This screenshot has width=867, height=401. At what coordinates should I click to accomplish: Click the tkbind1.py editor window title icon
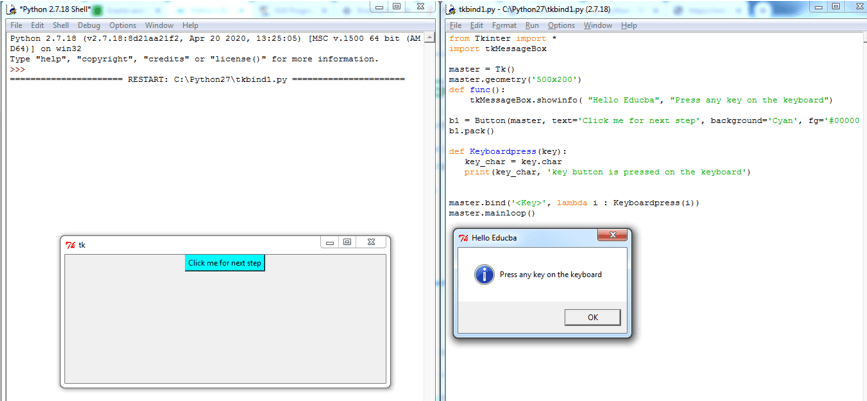[x=450, y=9]
